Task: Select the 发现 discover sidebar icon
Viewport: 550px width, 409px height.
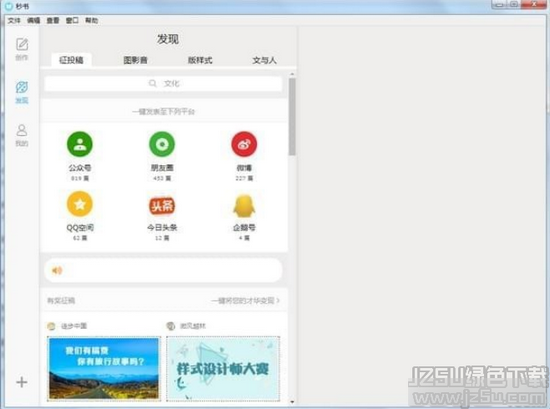Action: 22,87
